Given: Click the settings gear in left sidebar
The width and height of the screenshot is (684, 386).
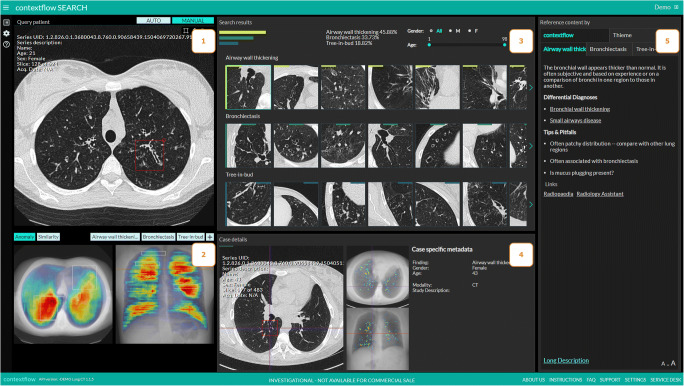Looking at the screenshot, I should 6,33.
